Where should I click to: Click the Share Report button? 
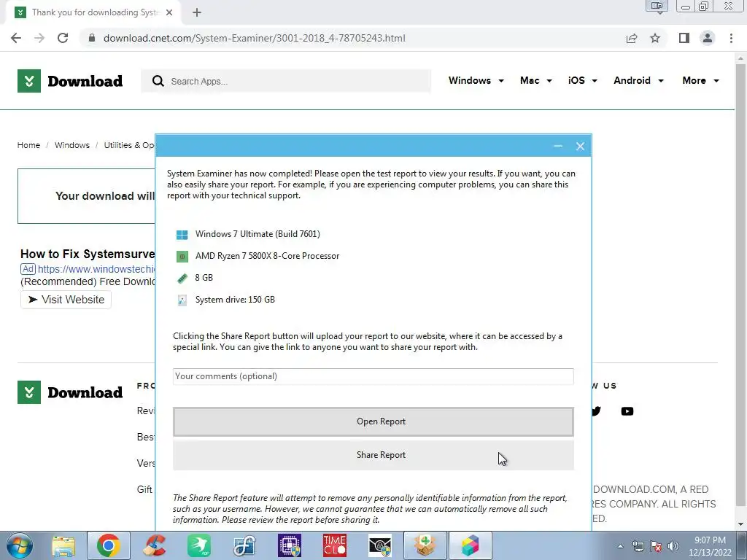tap(373, 455)
